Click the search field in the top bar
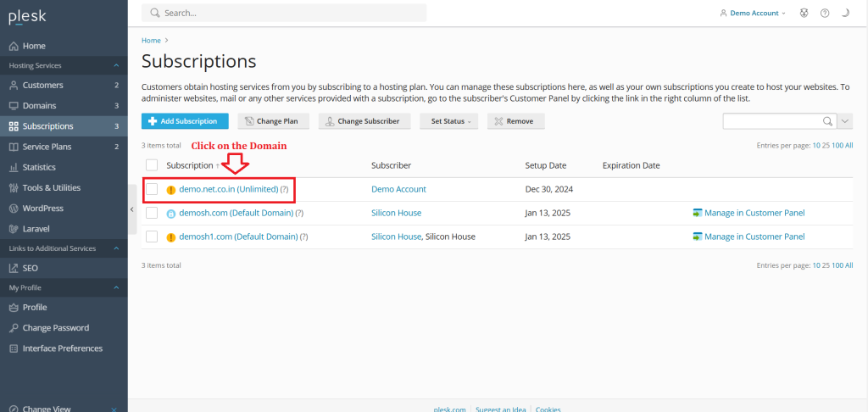Screen dimensions: 868x412 pyautogui.click(x=284, y=13)
